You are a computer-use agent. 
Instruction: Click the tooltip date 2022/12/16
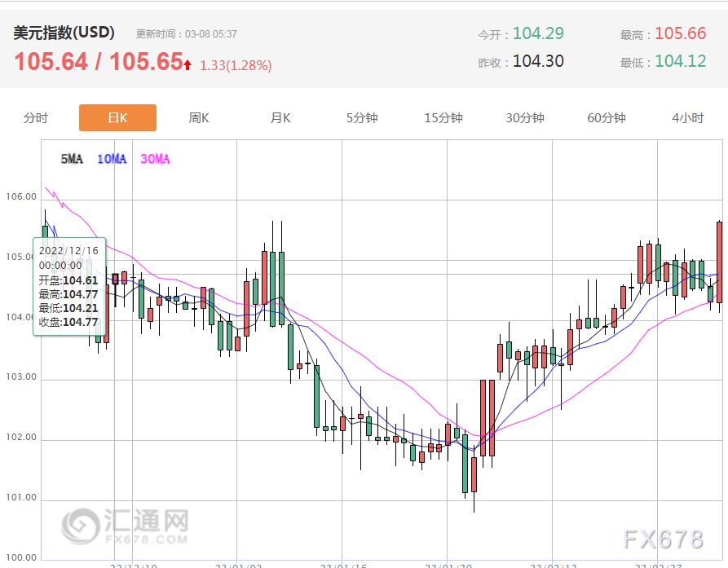coord(68,251)
